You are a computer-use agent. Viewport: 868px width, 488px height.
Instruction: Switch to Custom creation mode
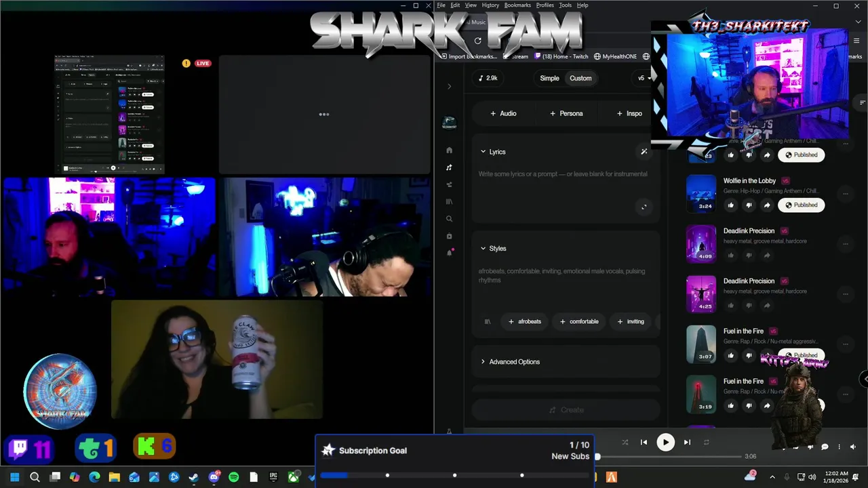click(580, 78)
